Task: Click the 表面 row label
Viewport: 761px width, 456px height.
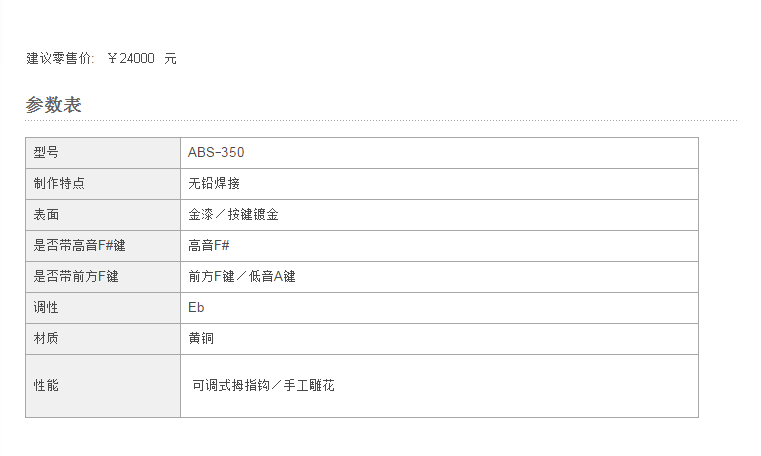Action: 46,214
